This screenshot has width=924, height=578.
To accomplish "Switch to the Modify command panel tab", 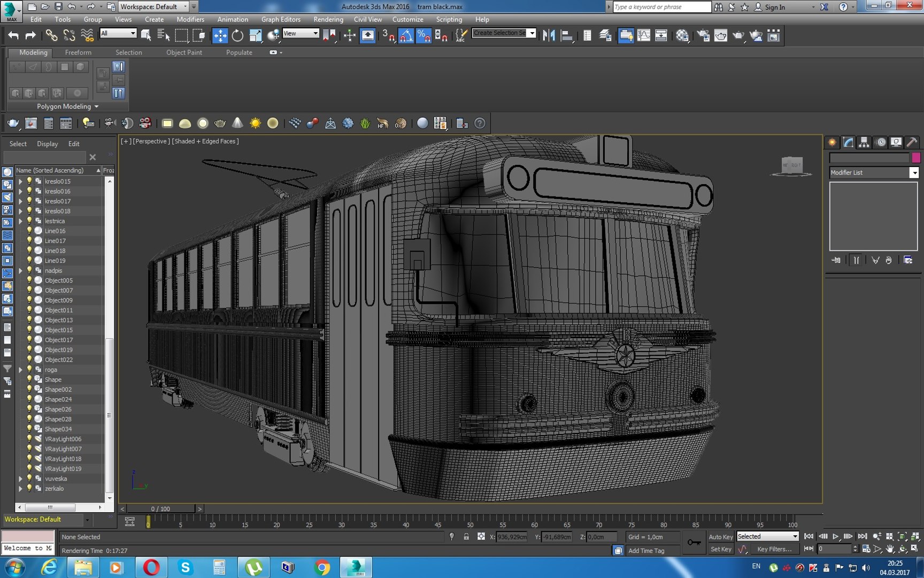I will [848, 142].
